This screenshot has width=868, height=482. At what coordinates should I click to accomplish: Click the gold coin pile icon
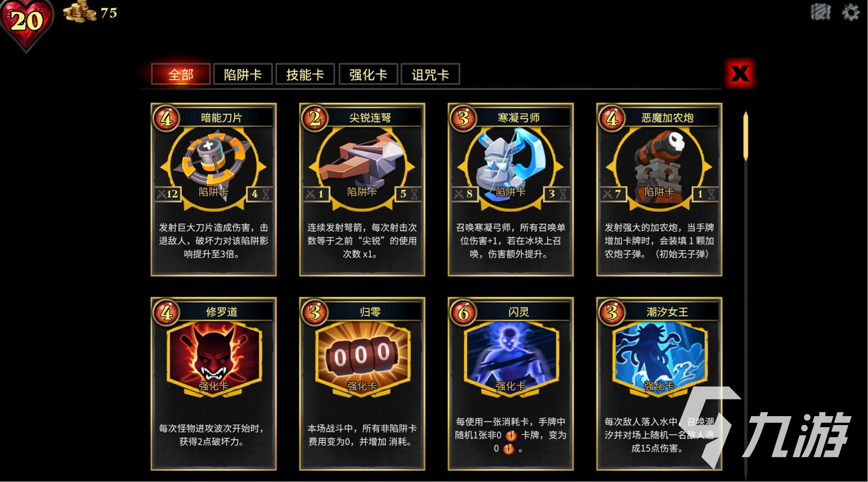click(x=80, y=11)
